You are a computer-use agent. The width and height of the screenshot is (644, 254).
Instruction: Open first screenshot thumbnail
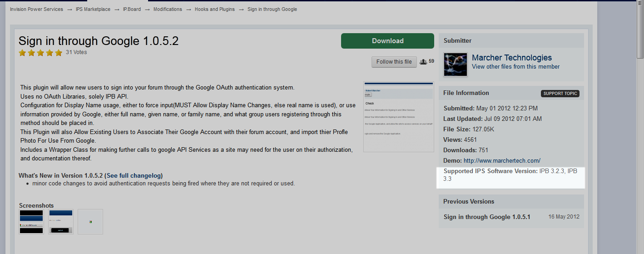(31, 222)
